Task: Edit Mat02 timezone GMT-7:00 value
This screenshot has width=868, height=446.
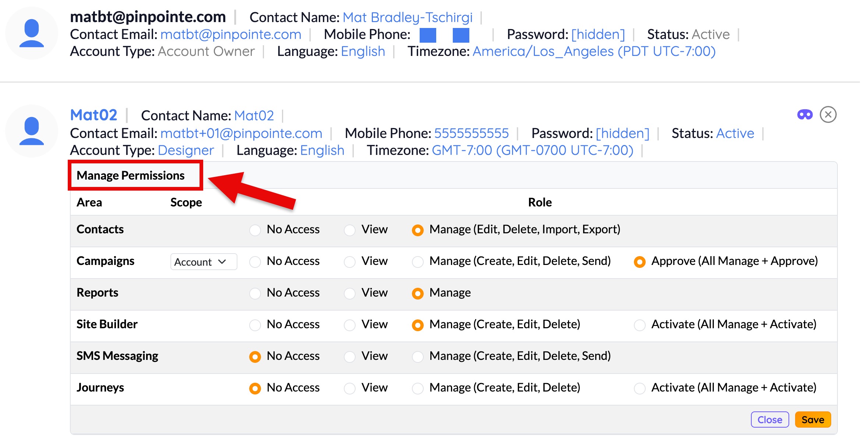Action: [532, 151]
